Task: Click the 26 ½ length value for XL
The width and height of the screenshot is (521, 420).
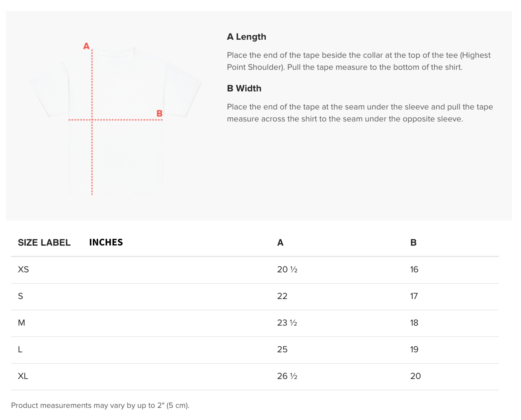Action: coord(287,376)
